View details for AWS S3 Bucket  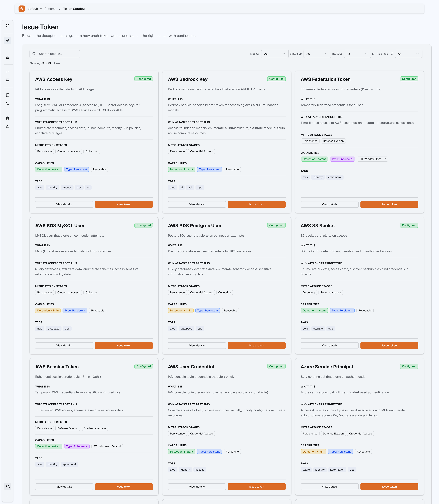[329, 346]
